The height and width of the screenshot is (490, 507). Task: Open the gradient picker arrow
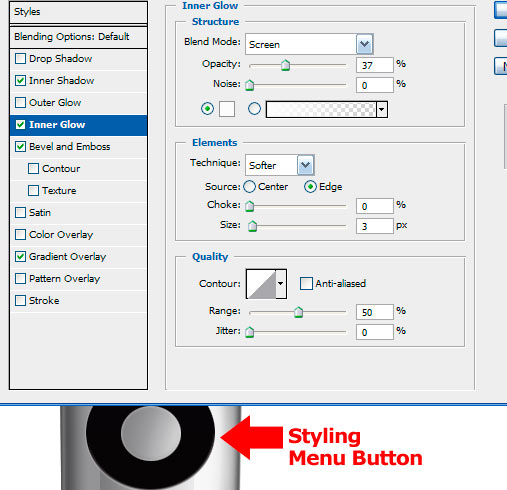[382, 109]
